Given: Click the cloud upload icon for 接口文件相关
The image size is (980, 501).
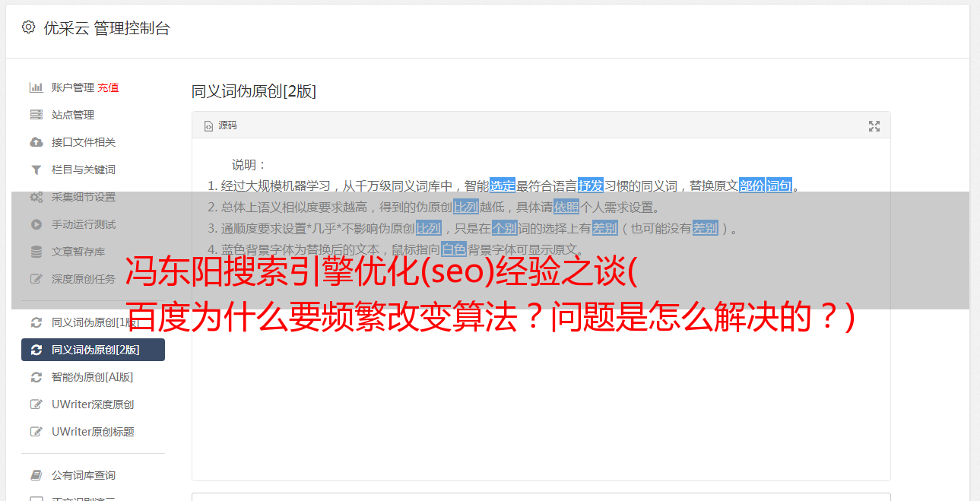Looking at the screenshot, I should pyautogui.click(x=36, y=142).
